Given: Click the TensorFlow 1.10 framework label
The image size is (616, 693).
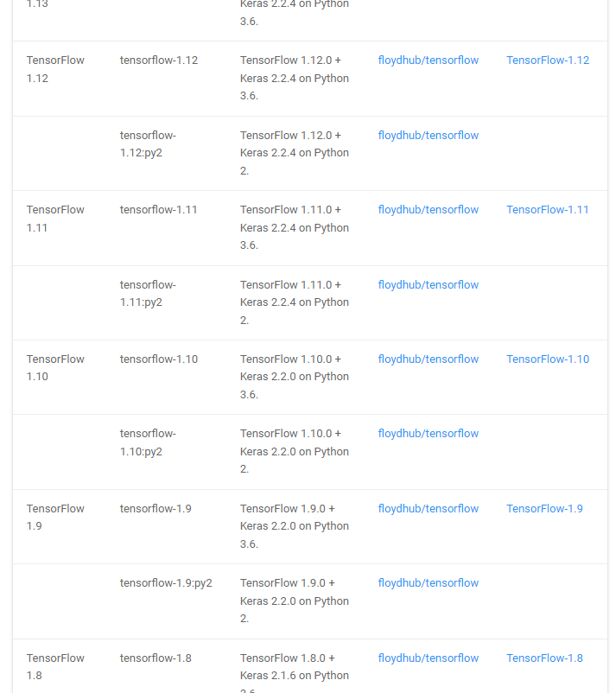Looking at the screenshot, I should coord(55,368).
